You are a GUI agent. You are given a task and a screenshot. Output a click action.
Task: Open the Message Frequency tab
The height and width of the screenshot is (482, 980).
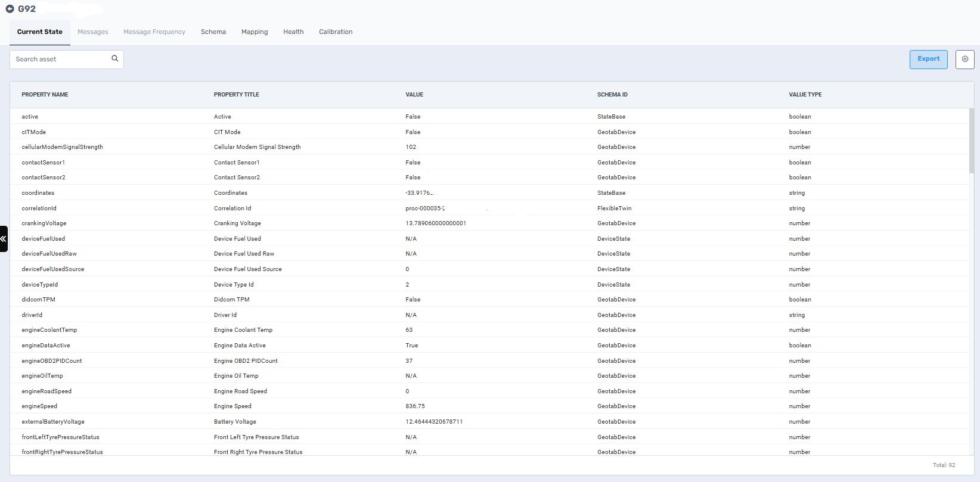click(154, 32)
